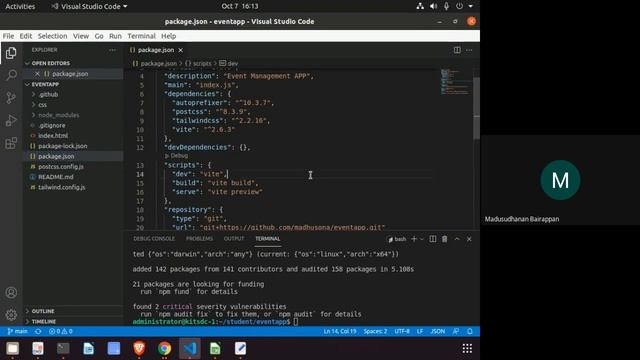Open the Extensions view
The height and width of the screenshot is (360, 640).
pyautogui.click(x=11, y=143)
